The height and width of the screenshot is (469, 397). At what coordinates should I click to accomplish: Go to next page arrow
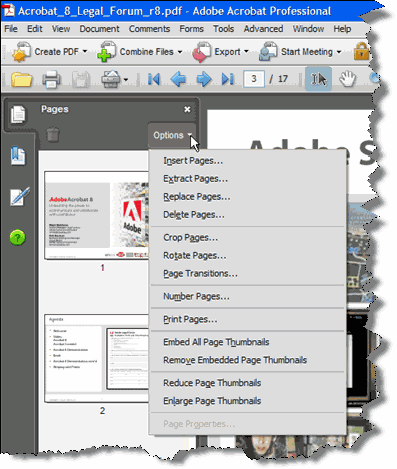204,79
